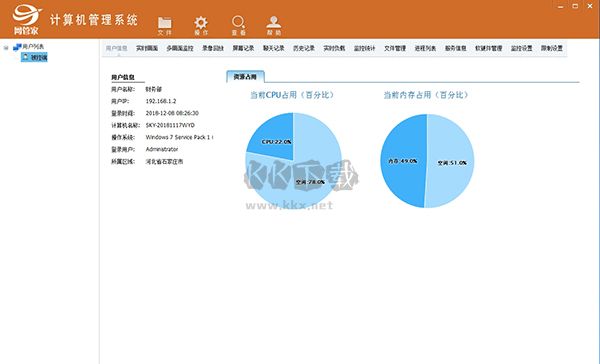Minimize the application window
The width and height of the screenshot is (600, 364).
pos(561,6)
